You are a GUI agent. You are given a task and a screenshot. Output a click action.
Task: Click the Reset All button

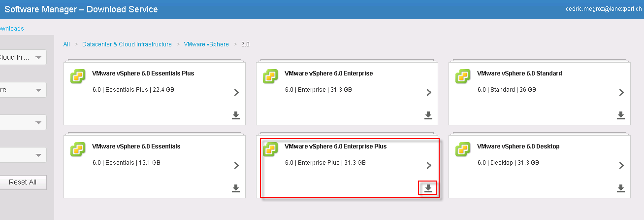[x=23, y=182]
